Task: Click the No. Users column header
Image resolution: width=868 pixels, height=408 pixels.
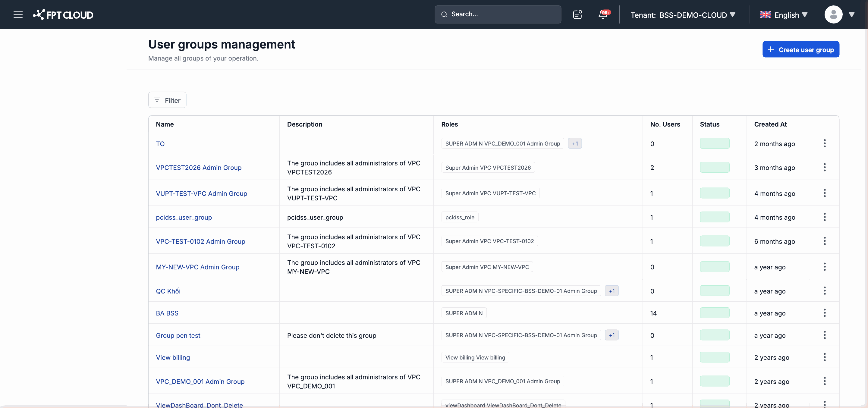Action: coord(665,124)
